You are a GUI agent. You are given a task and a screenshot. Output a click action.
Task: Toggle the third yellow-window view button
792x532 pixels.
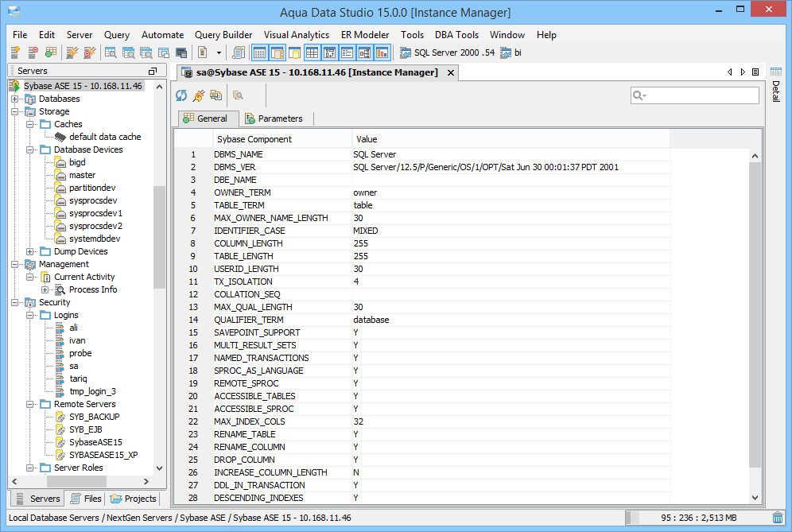pos(294,52)
